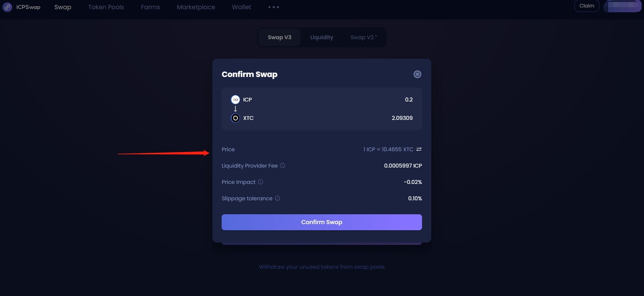Flip the price direction arrows icon

coord(419,149)
